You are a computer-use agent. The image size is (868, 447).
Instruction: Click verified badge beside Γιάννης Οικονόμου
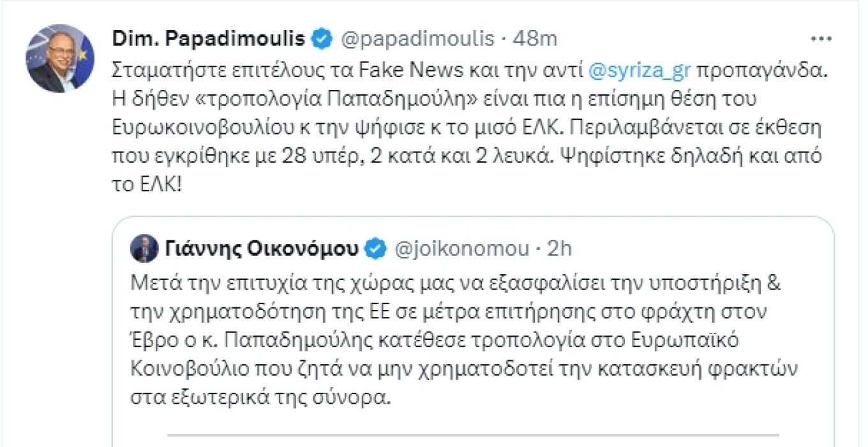click(378, 249)
